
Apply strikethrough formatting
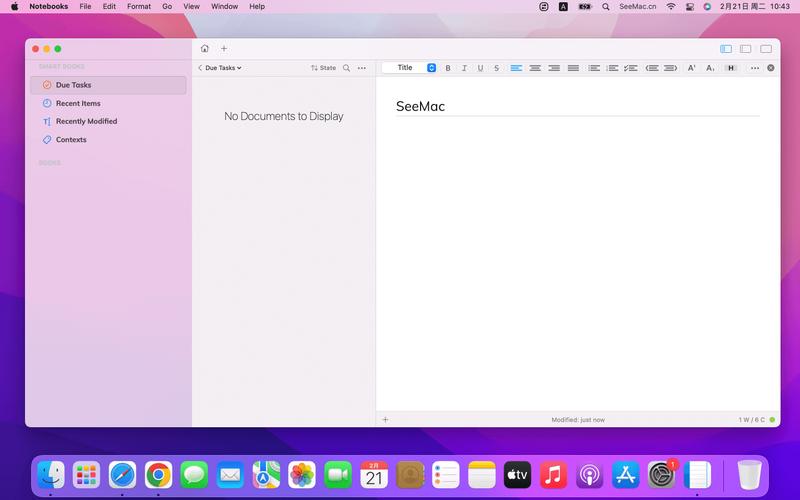pyautogui.click(x=496, y=68)
